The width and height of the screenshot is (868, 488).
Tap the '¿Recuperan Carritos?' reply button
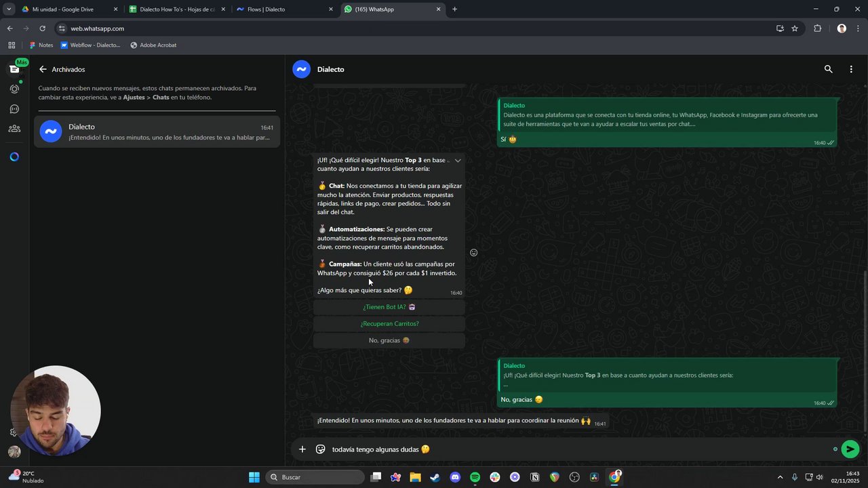pyautogui.click(x=389, y=324)
